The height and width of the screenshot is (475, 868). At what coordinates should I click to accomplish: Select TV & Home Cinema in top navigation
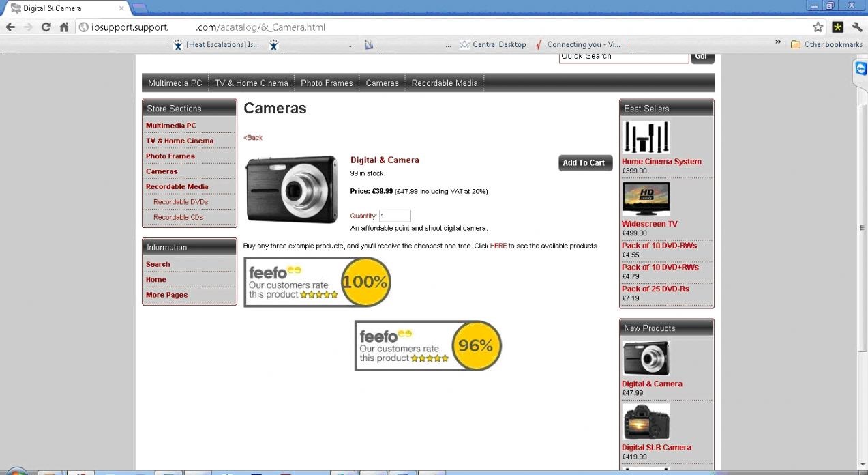[251, 83]
